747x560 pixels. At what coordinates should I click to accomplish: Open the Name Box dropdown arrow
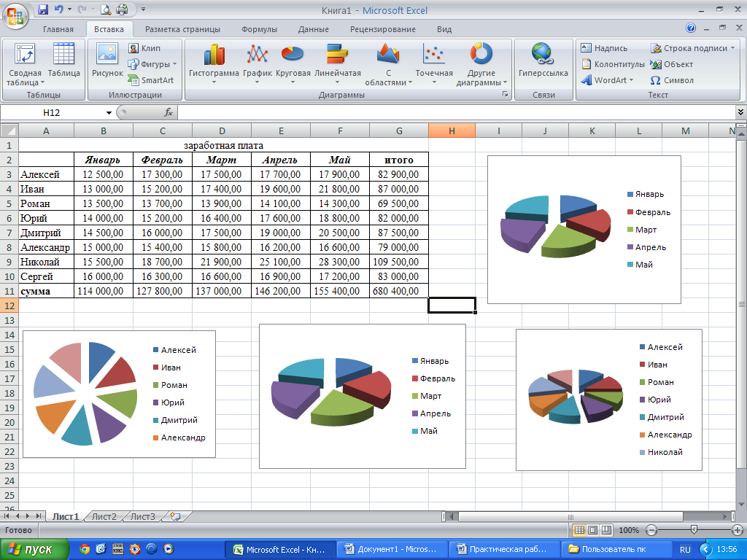(109, 113)
